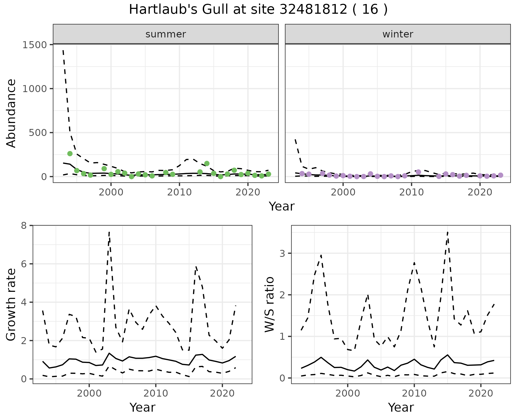This screenshot has width=517, height=420.
Task: Click the last green summer data point
Action: [268, 174]
